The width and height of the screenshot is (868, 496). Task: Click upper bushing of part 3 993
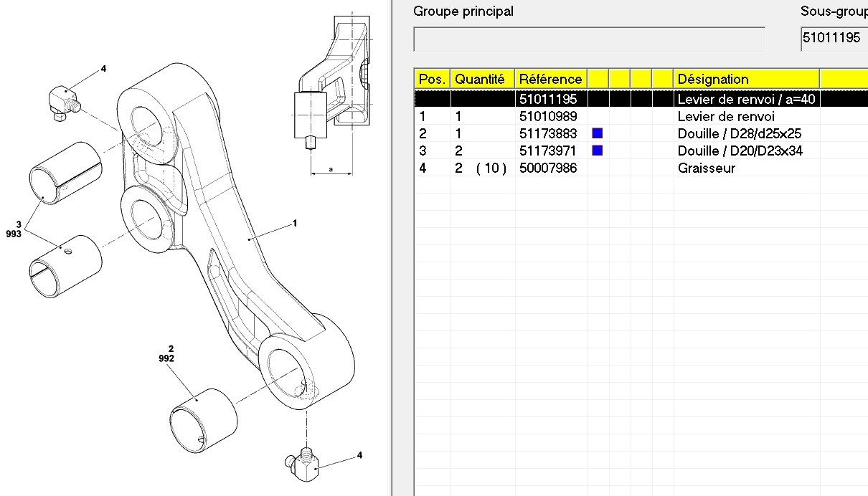coord(66,173)
